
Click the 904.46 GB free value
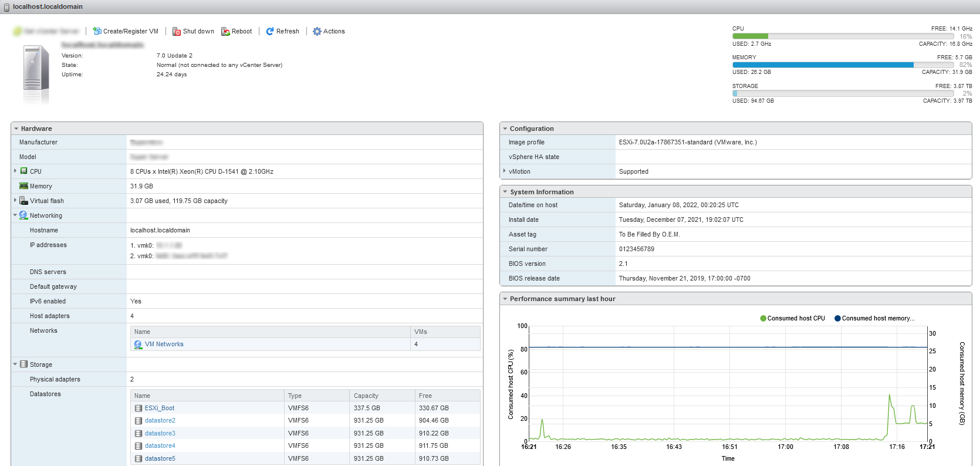pos(434,421)
